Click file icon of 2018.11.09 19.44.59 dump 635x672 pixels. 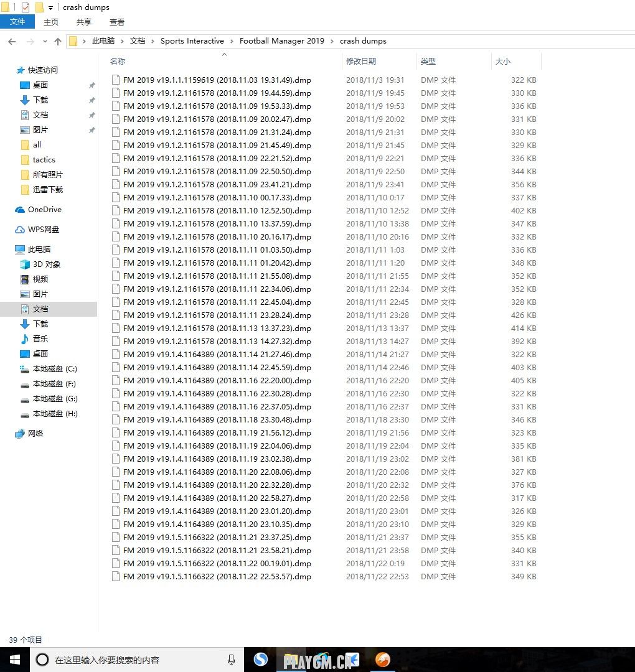pos(115,93)
